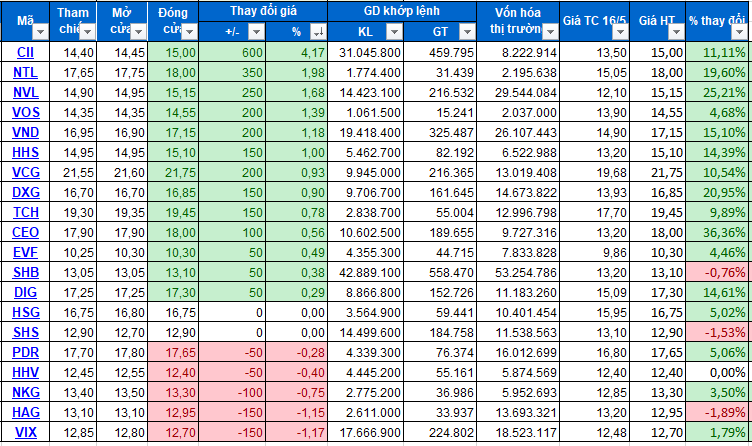Screen dimensions: 752x446
Task: Open the Giá TC 16/5 filter dropdown
Action: [x=620, y=32]
